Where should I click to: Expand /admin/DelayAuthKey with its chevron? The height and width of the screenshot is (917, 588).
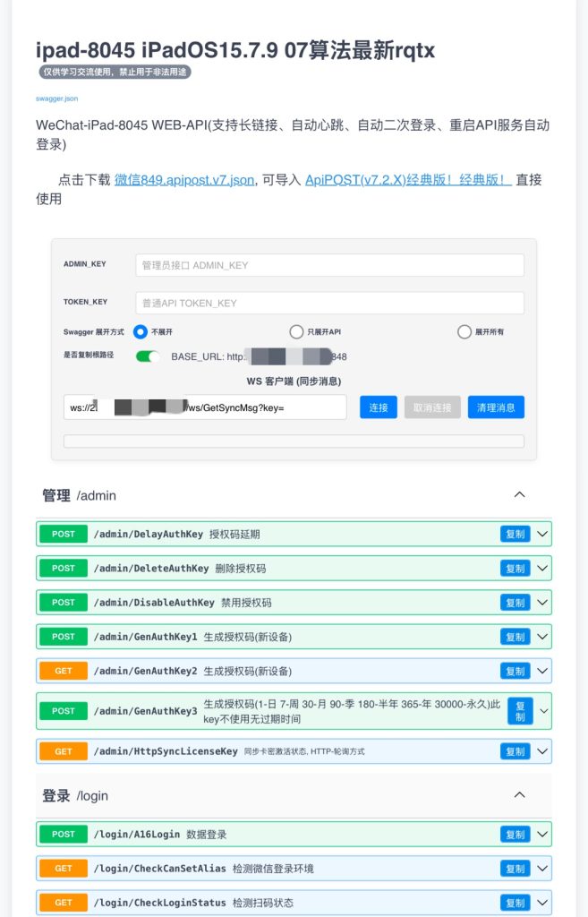542,534
